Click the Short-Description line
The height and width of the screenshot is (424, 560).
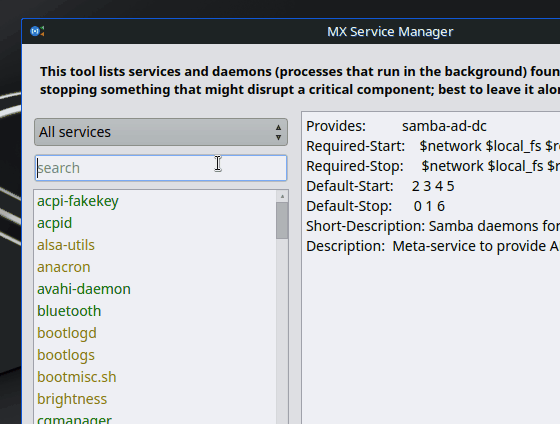433,226
